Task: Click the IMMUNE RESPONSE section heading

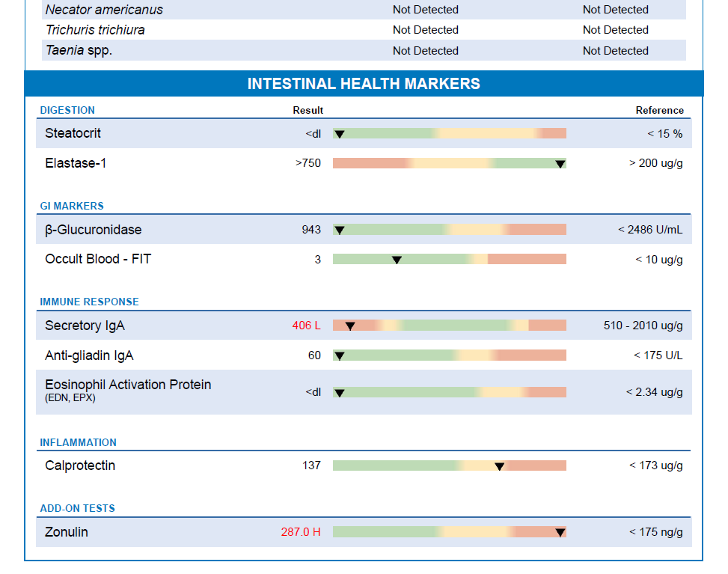Action: click(89, 302)
